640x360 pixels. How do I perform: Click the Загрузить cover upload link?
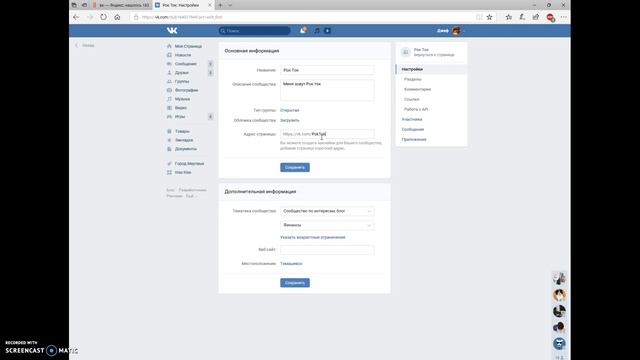tap(289, 120)
